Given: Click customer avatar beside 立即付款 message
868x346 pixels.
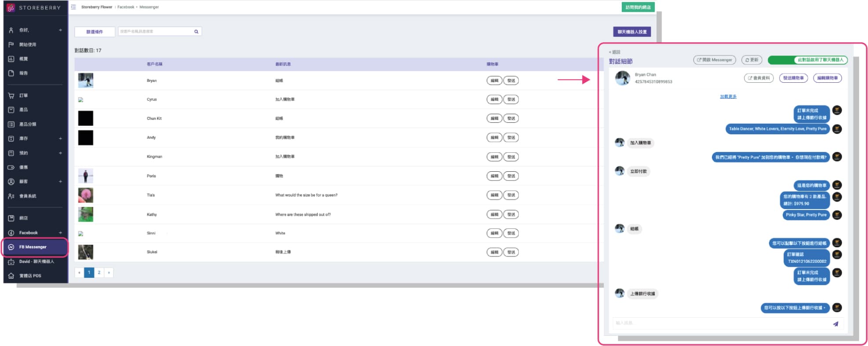Looking at the screenshot, I should pyautogui.click(x=620, y=171).
